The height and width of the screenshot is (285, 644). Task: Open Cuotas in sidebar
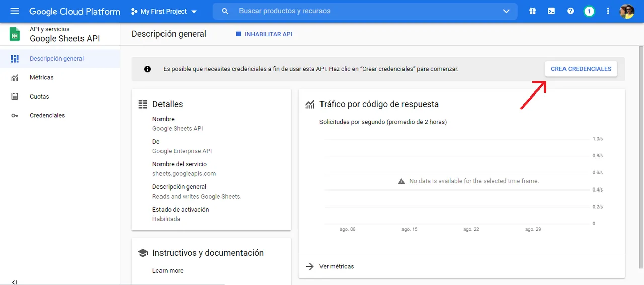tap(60, 97)
